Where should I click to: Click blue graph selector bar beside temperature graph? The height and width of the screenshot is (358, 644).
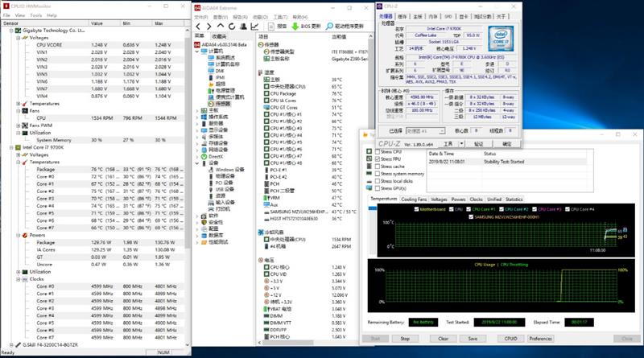coord(372,208)
